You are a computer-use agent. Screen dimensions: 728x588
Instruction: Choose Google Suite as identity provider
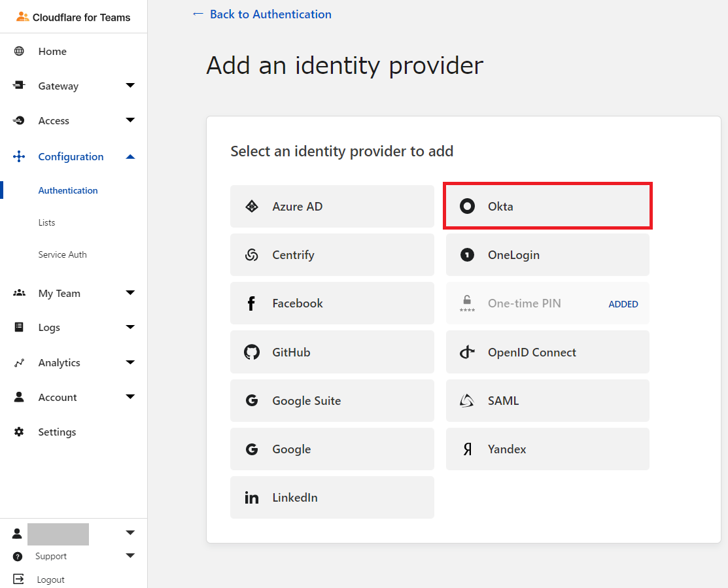coord(332,400)
